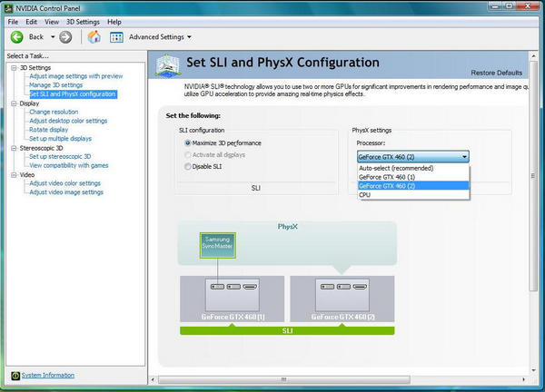545x392 pixels.
Task: Go to the Home icon in toolbar
Action: [94, 37]
